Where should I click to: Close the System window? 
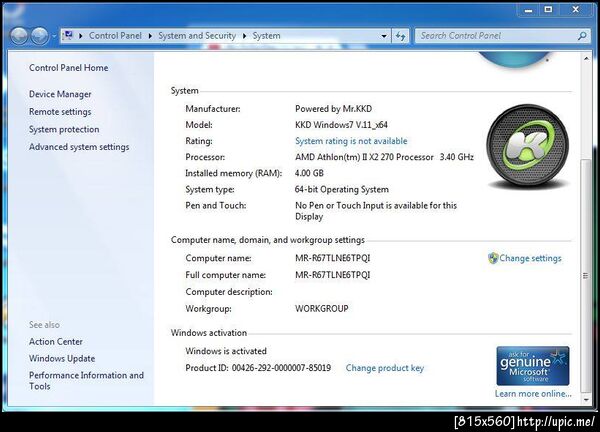tap(576, 10)
